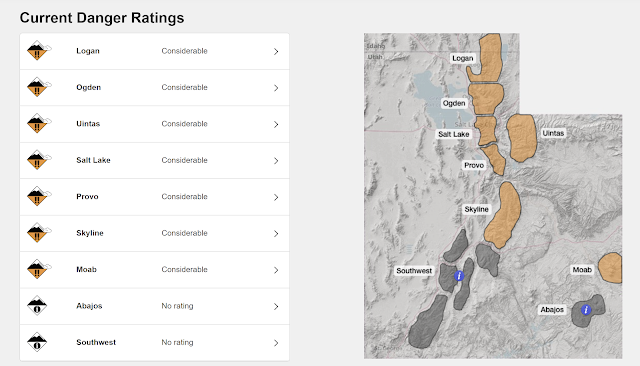Click the Ogden danger rating icon

coord(39,87)
